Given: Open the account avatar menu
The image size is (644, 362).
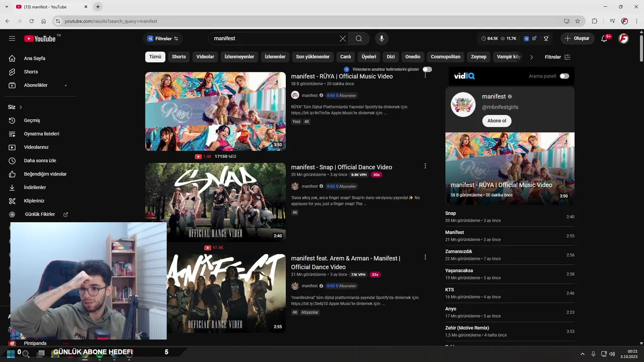Looking at the screenshot, I should coord(623,39).
